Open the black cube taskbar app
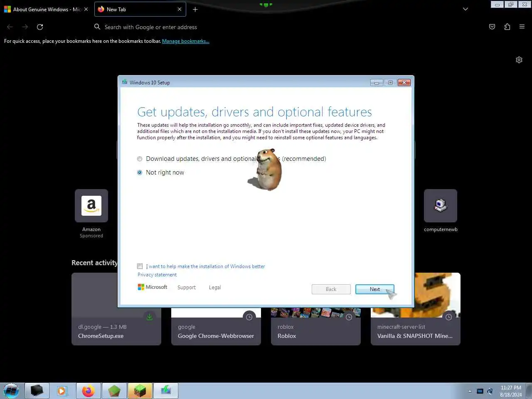The height and width of the screenshot is (399, 532). (37, 391)
